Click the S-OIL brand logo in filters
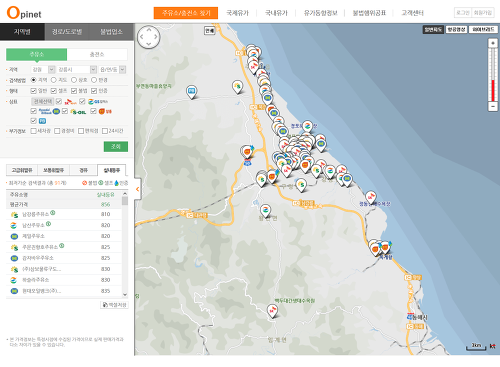The width and height of the screenshot is (500, 367). click(78, 112)
